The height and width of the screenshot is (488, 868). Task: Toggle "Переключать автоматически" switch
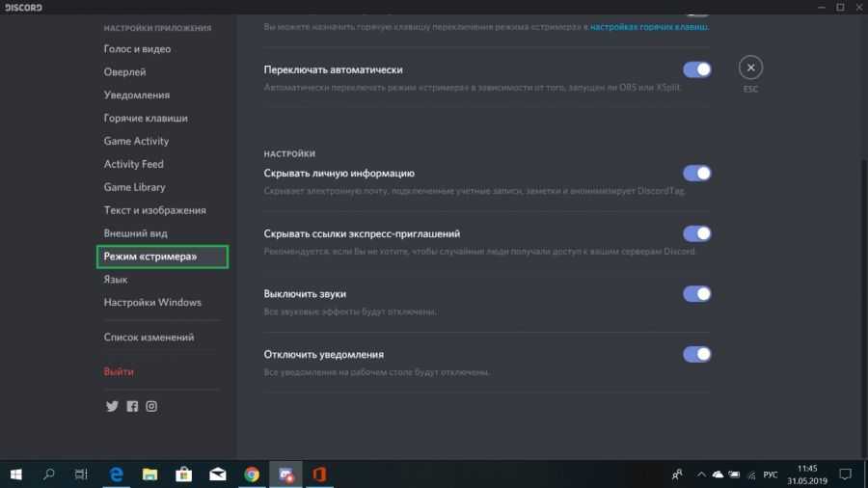click(x=696, y=69)
